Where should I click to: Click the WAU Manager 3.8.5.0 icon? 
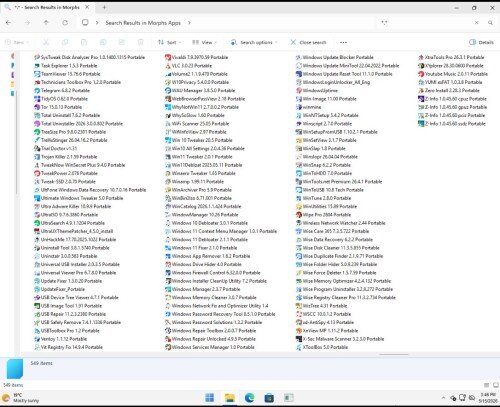168,91
